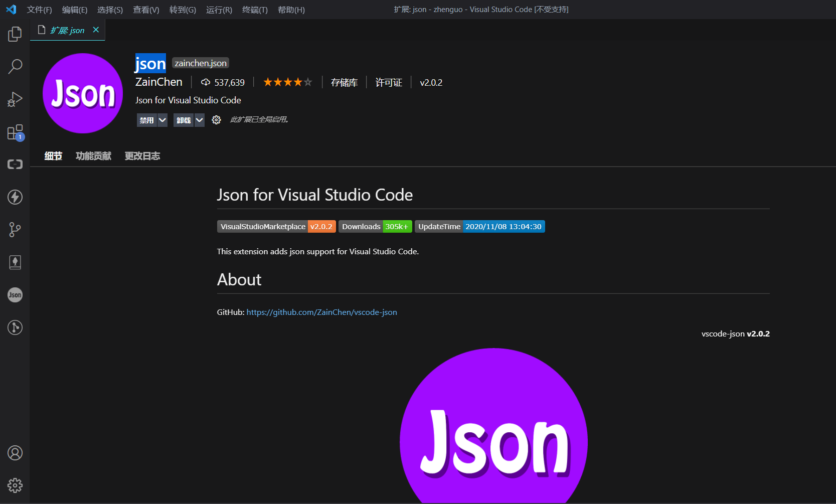
Task: Click the 537,639 install count
Action: click(x=223, y=82)
